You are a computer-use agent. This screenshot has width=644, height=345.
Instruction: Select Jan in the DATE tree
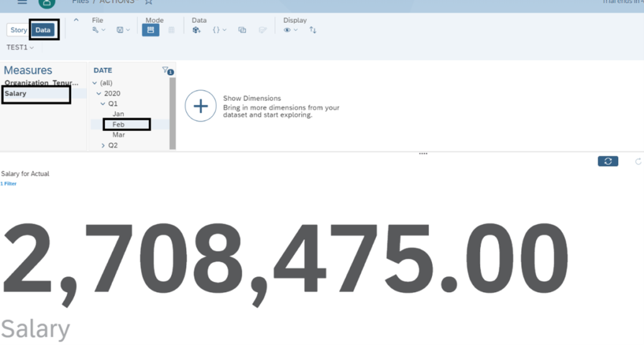click(x=118, y=114)
